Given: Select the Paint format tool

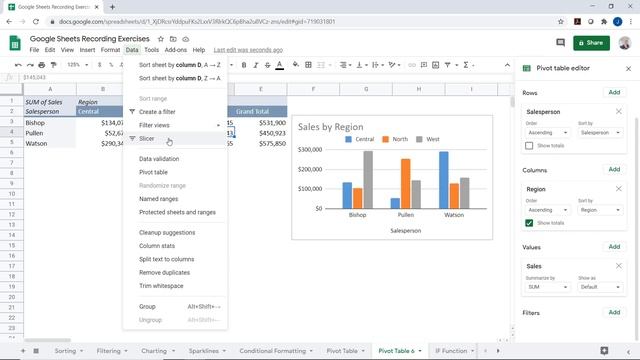Looking at the screenshot, I should coord(53,65).
